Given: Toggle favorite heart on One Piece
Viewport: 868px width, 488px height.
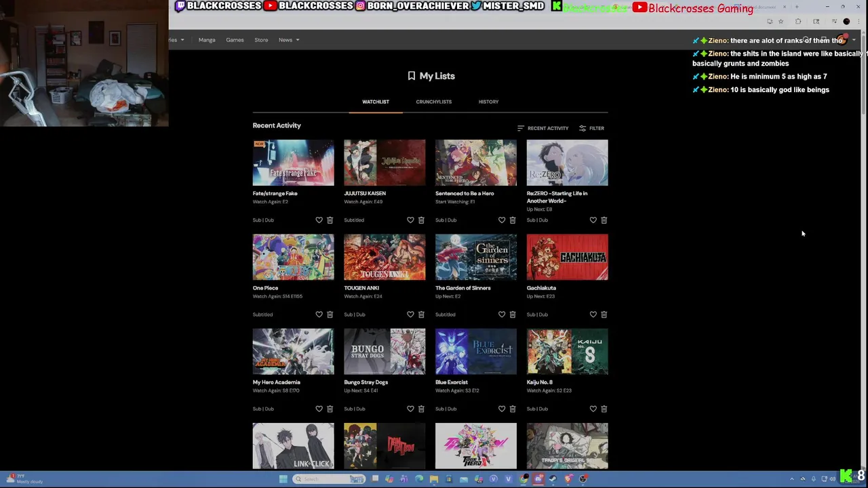Looking at the screenshot, I should (319, 314).
